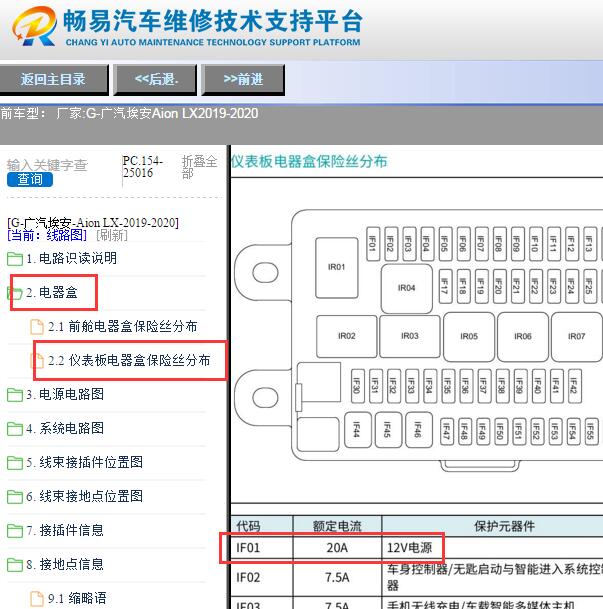Expand folder icon beside 3. 电源电路图

(15, 395)
